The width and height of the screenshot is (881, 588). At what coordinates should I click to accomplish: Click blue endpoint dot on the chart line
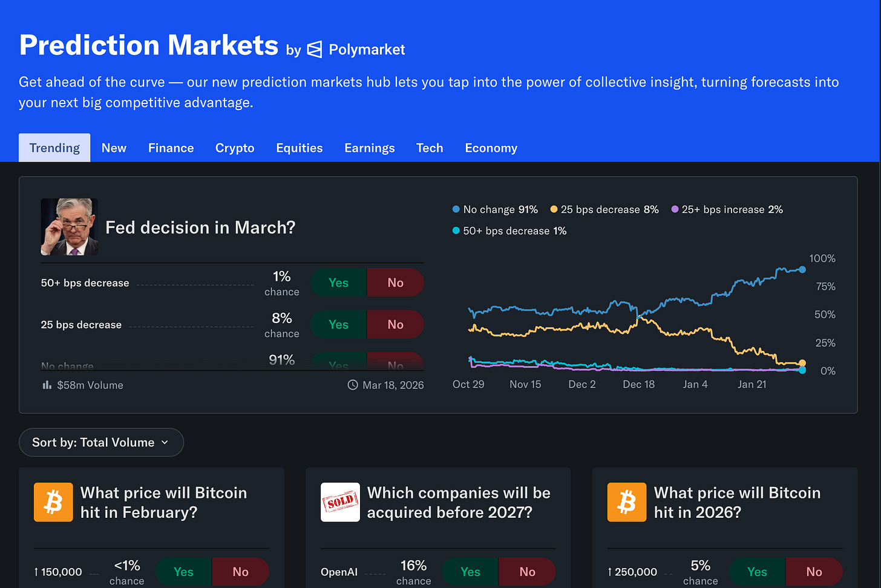pos(802,270)
